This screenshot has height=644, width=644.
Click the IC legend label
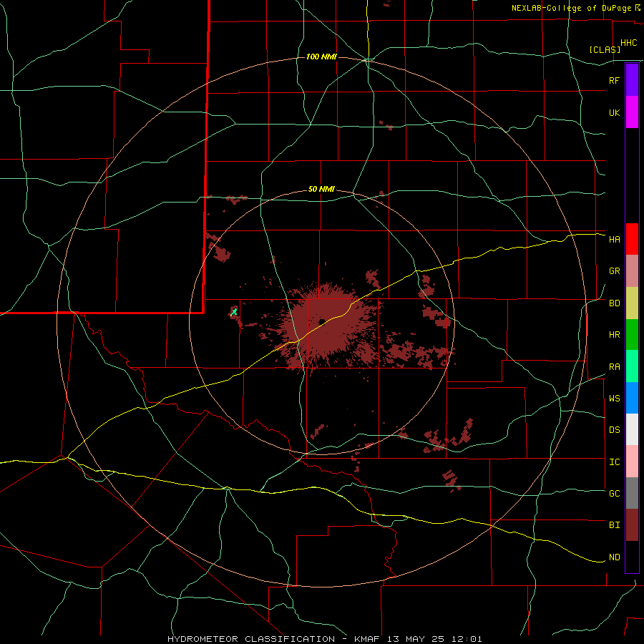point(614,462)
